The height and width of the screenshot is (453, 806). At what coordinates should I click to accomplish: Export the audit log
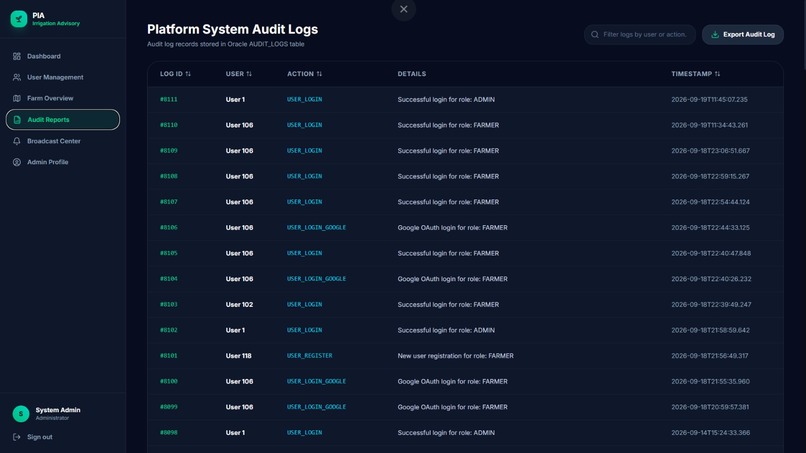743,34
